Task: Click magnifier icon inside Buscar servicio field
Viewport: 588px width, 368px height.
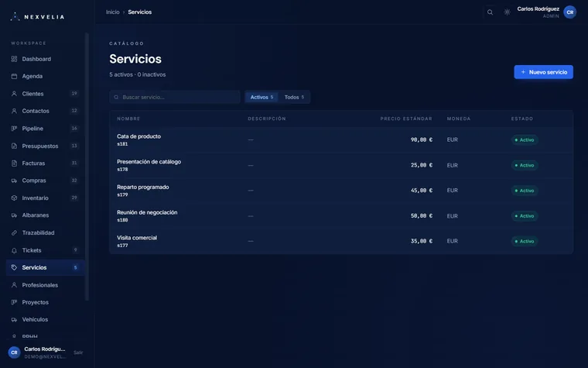Action: click(x=116, y=98)
